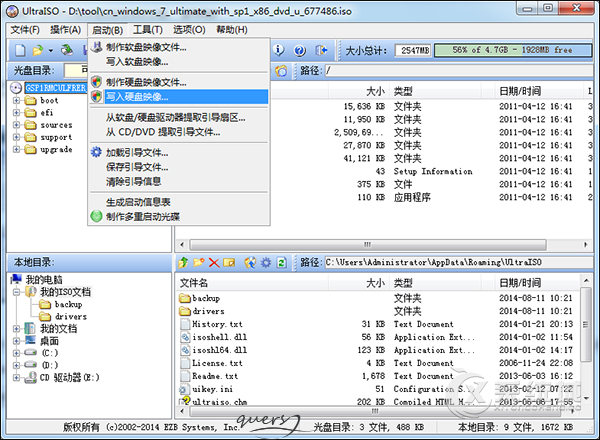Click the local settings gear icon

coord(266,262)
